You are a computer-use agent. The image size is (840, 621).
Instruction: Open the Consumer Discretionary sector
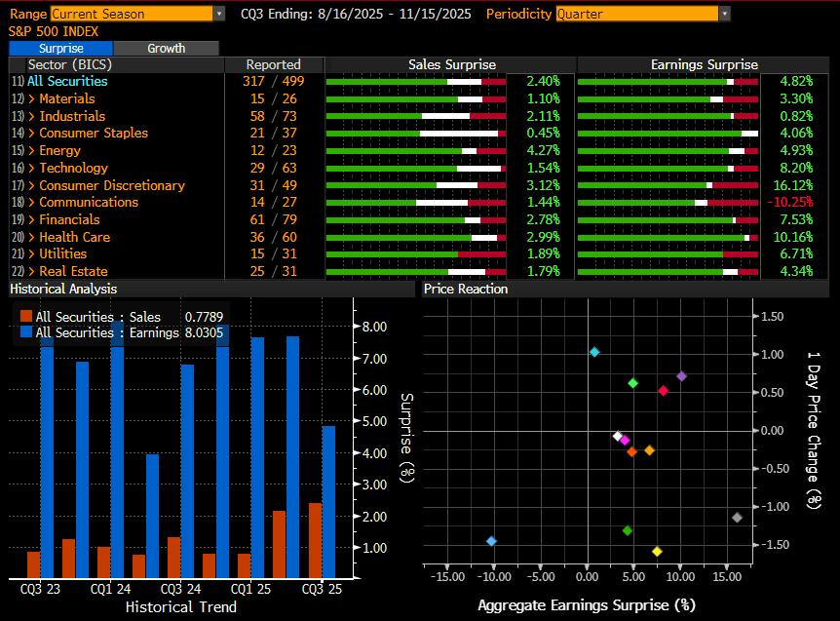pos(111,185)
